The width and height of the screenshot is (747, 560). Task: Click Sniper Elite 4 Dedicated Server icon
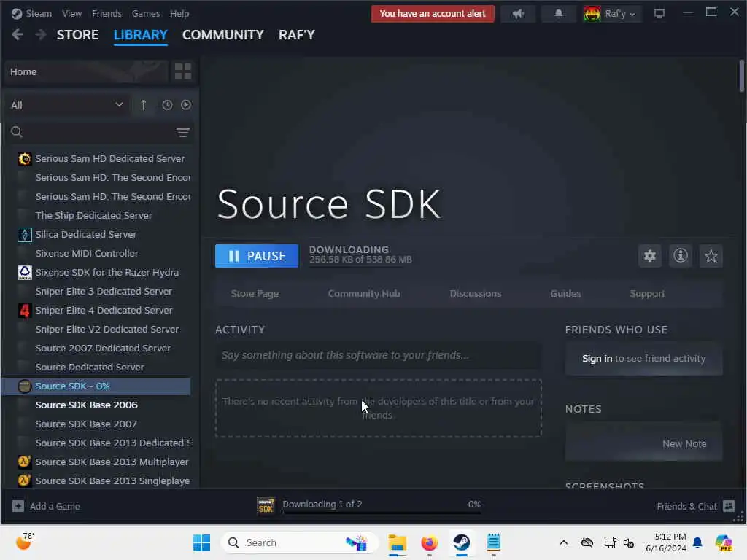[24, 311]
